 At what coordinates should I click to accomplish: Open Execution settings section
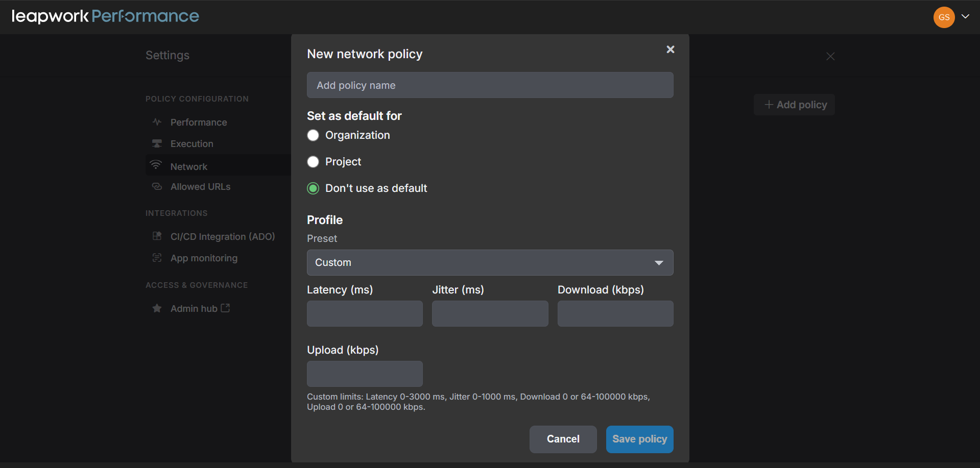(192, 144)
